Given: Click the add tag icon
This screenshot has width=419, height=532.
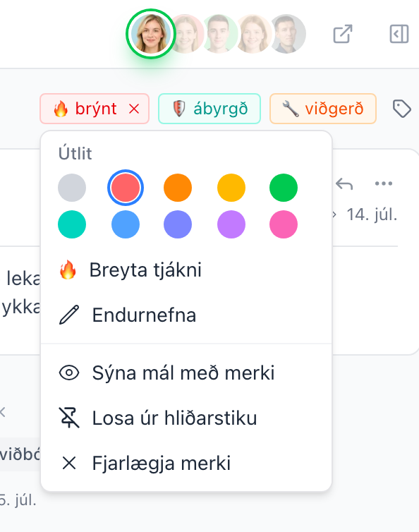Looking at the screenshot, I should (401, 109).
